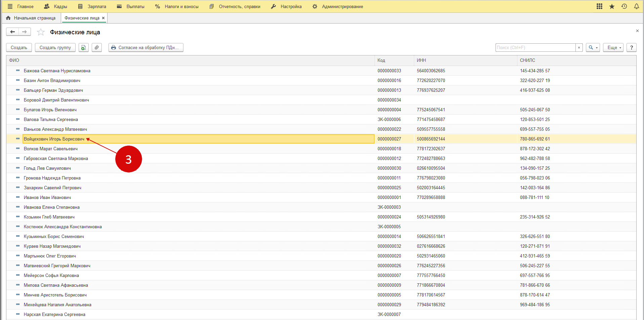Select Ваньков Александр Матвеевич
This screenshot has height=320, width=644.
click(x=55, y=129)
